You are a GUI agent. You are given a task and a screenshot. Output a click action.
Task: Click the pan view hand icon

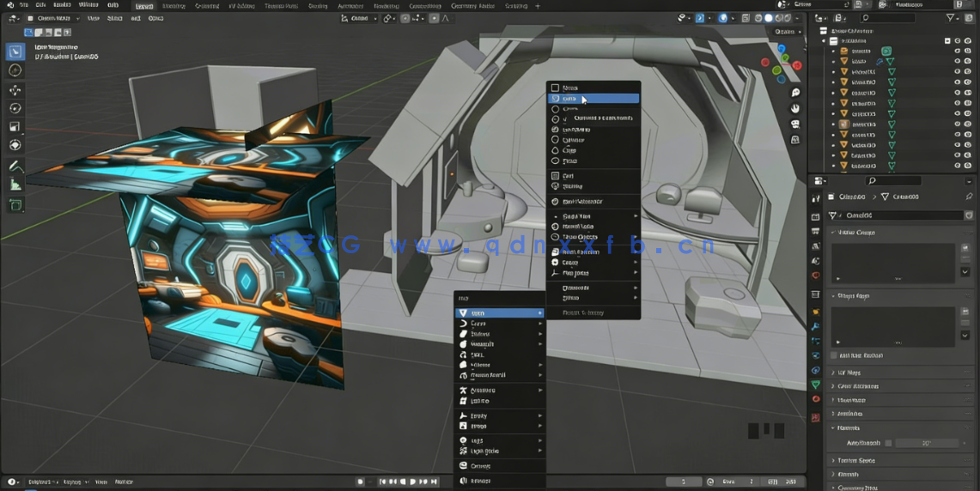click(795, 108)
